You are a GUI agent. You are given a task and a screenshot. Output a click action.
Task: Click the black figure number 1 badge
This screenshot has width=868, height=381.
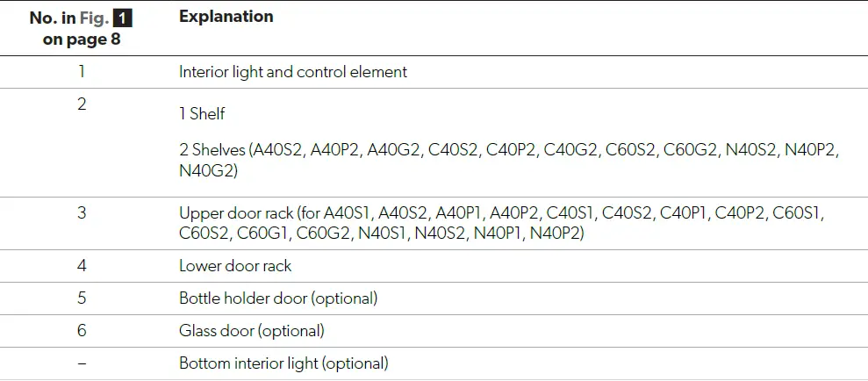coord(125,18)
